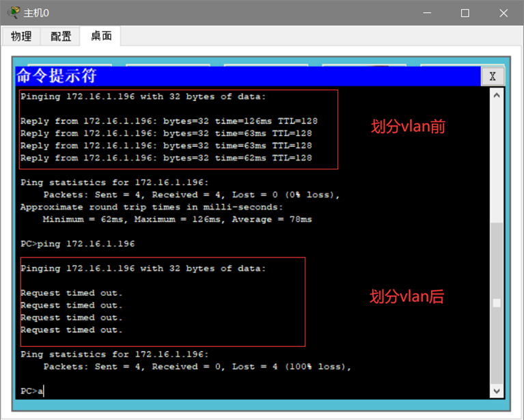Maximize the 主机0 window
This screenshot has height=420, width=524.
pyautogui.click(x=465, y=13)
